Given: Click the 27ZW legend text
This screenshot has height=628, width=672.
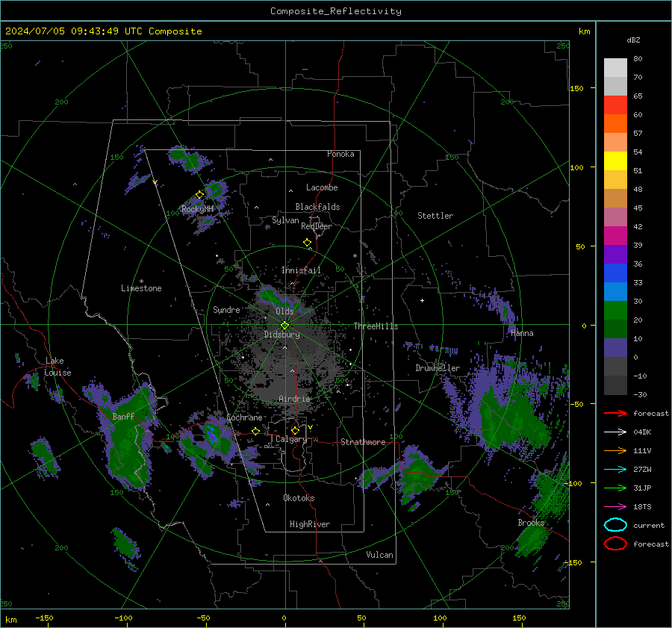Looking at the screenshot, I should 642,470.
